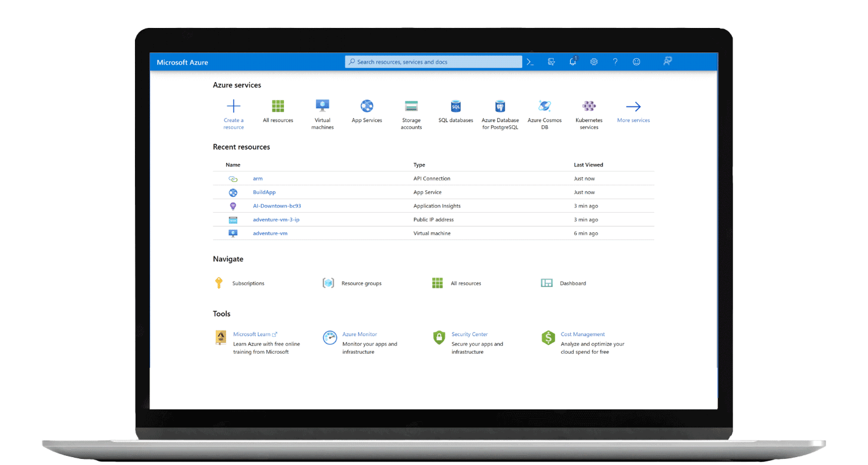The height and width of the screenshot is (465, 868).
Task: Click the Type column header
Action: (419, 165)
